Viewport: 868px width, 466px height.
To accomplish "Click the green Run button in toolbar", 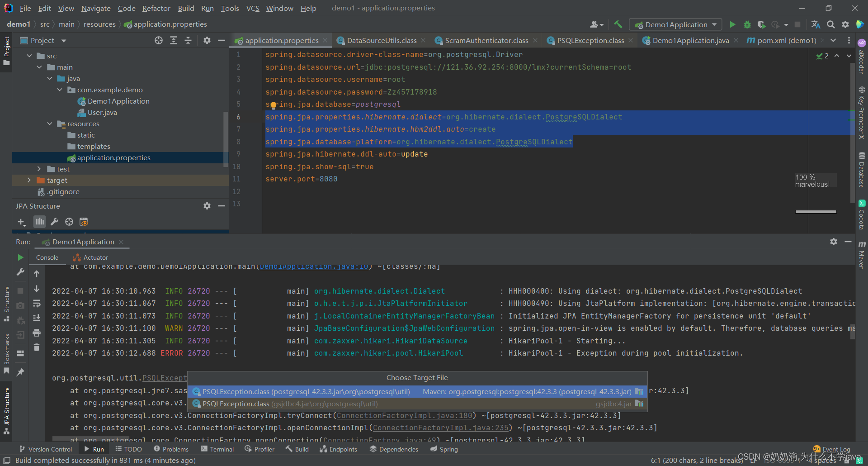I will [x=732, y=25].
